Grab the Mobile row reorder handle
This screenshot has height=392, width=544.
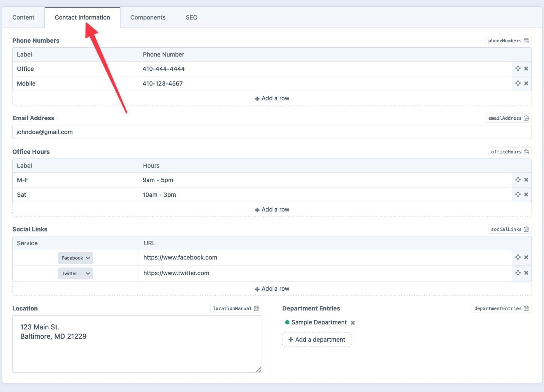pos(518,83)
